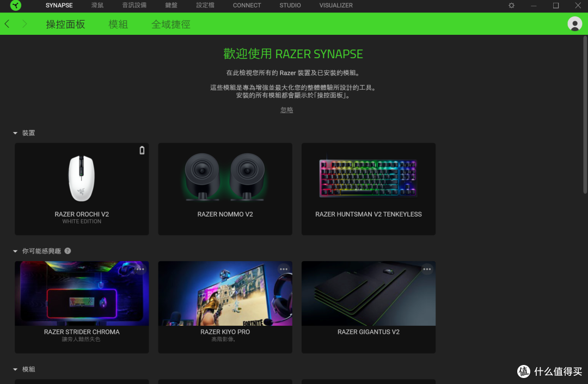Click the Orochi V2 battery indicator
The height and width of the screenshot is (384, 588).
click(x=142, y=150)
